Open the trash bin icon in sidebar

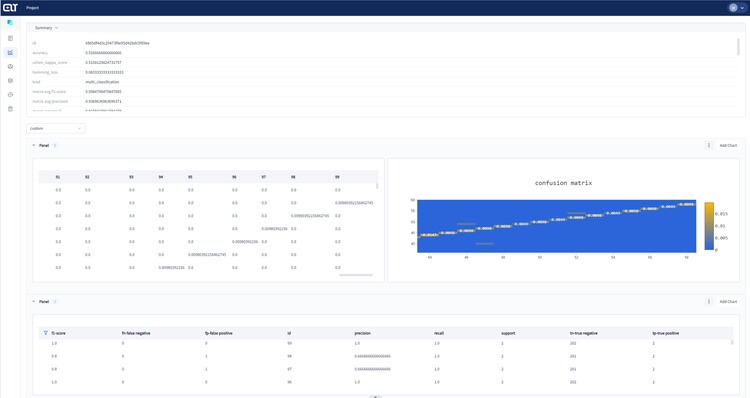click(x=10, y=109)
